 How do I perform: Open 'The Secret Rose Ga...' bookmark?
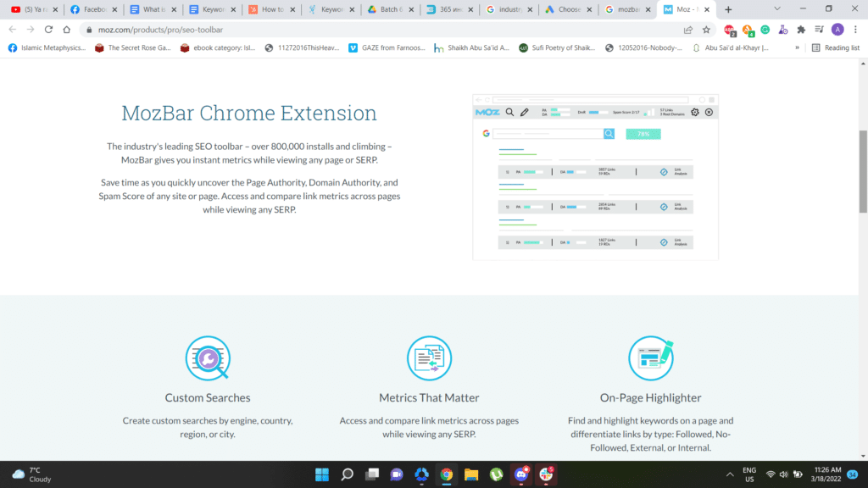[133, 48]
